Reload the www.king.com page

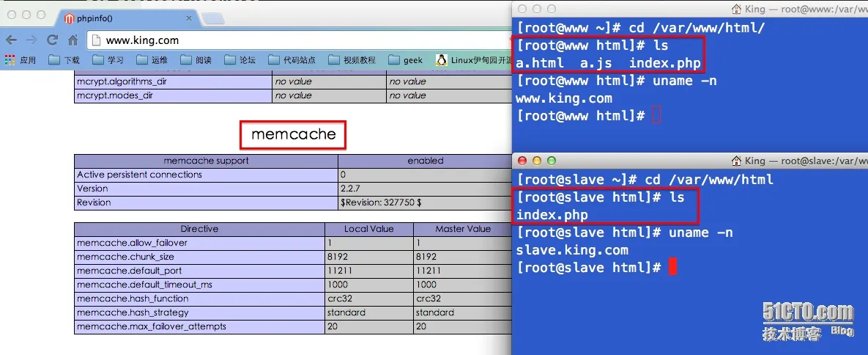(53, 40)
